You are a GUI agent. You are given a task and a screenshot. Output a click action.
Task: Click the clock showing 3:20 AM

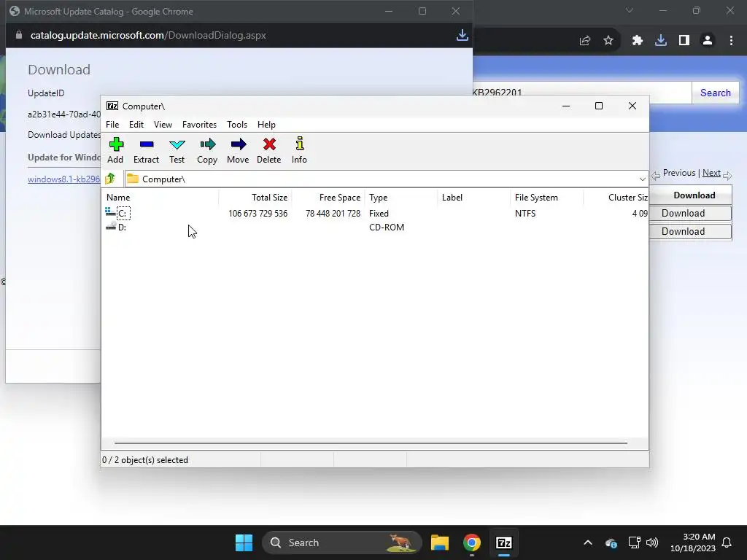[x=693, y=542]
